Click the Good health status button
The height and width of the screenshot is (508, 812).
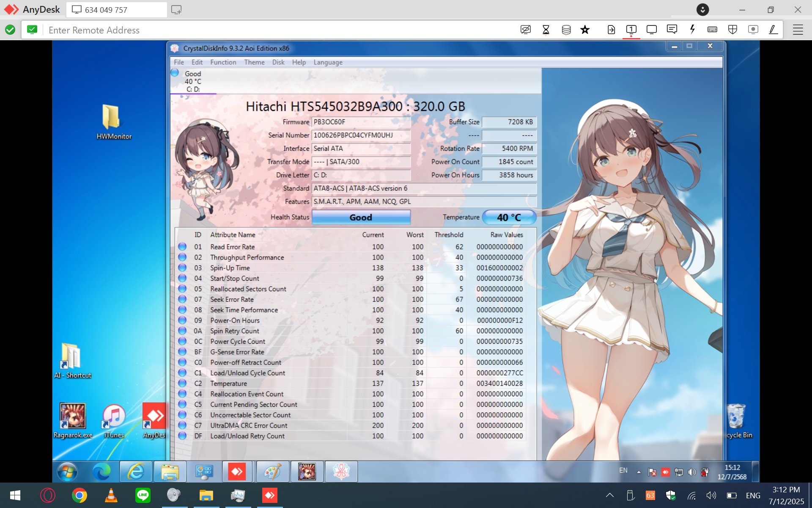(x=361, y=217)
